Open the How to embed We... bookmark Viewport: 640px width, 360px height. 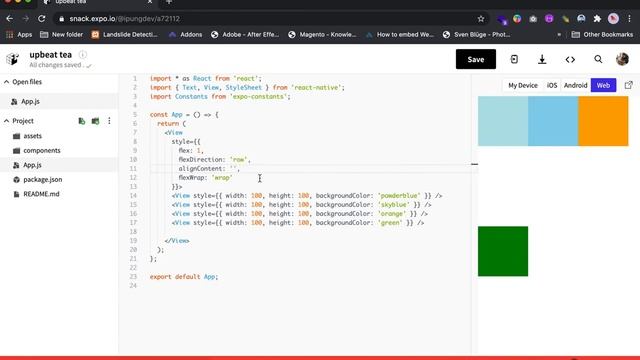point(400,35)
